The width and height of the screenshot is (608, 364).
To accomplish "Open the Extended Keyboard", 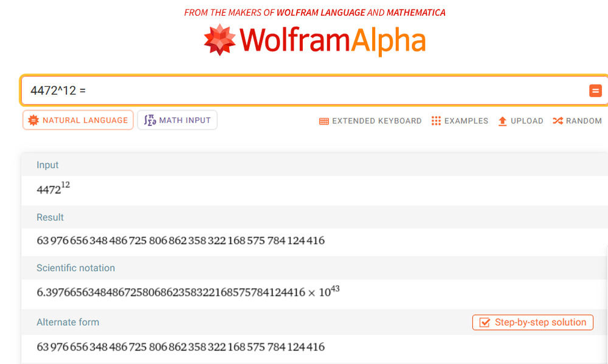I will click(370, 121).
